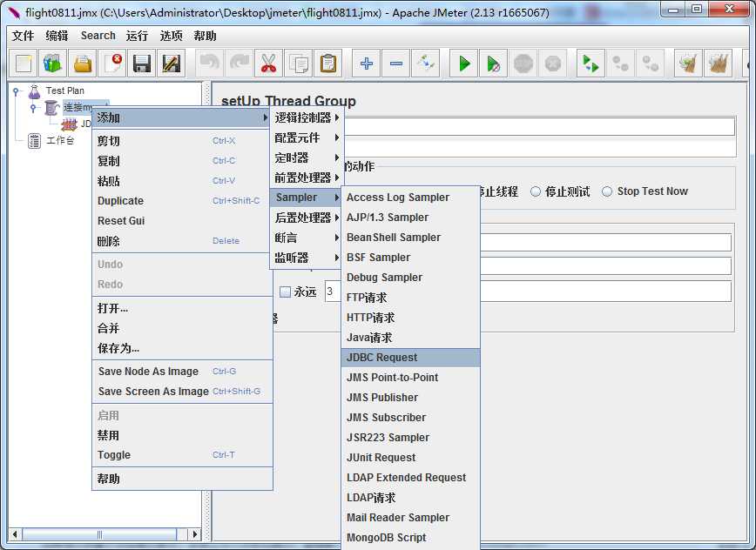Expand the 后置处理器 submenu
Image resolution: width=756 pixels, height=550 pixels.
click(307, 218)
